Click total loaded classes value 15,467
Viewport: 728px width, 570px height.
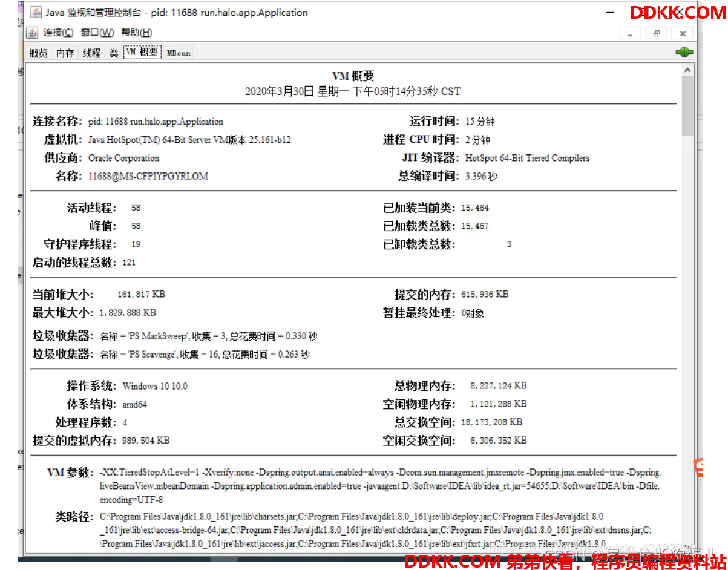pyautogui.click(x=475, y=226)
